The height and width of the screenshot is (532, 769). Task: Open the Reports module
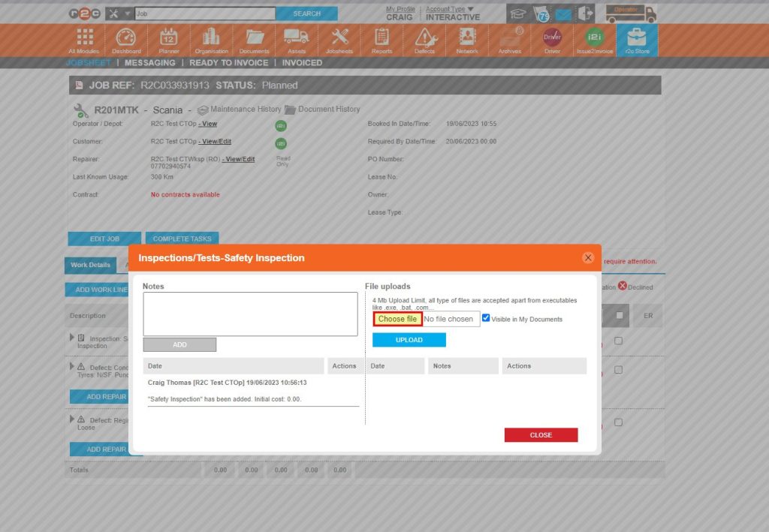[381, 39]
